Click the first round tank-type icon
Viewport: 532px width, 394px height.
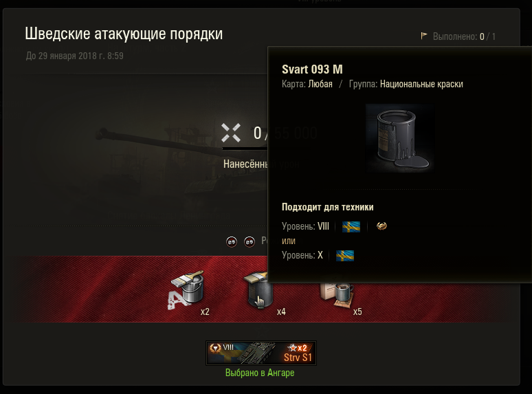coord(232,241)
